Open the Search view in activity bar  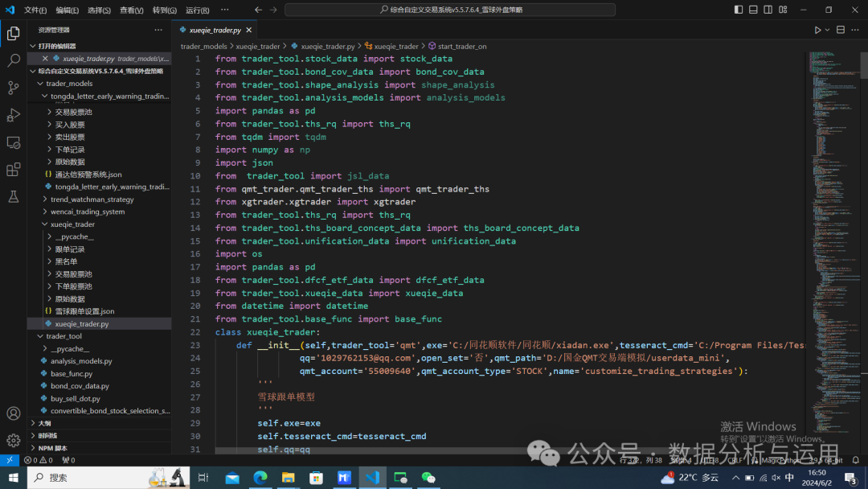click(14, 60)
